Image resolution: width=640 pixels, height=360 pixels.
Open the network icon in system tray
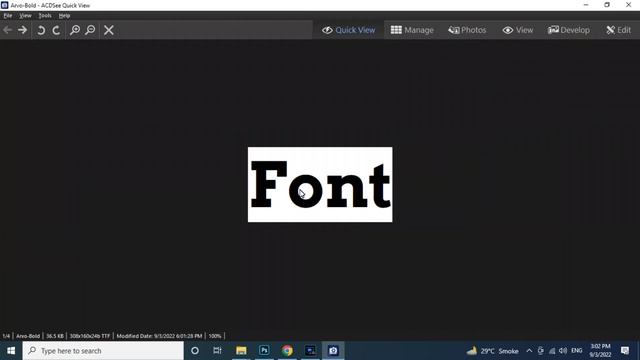pos(552,351)
